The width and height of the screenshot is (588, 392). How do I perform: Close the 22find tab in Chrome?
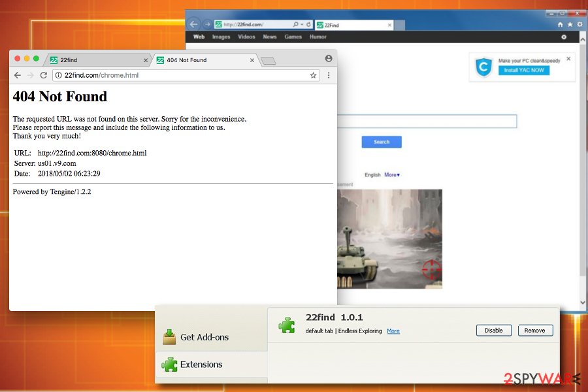coord(146,60)
